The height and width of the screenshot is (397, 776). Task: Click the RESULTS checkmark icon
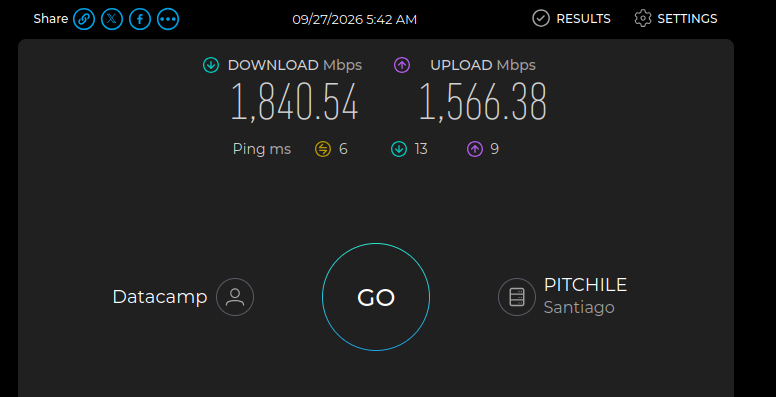pos(541,19)
